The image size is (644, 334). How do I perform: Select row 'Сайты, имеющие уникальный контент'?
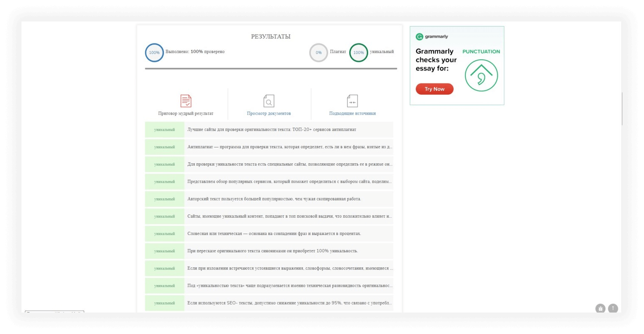click(x=269, y=216)
